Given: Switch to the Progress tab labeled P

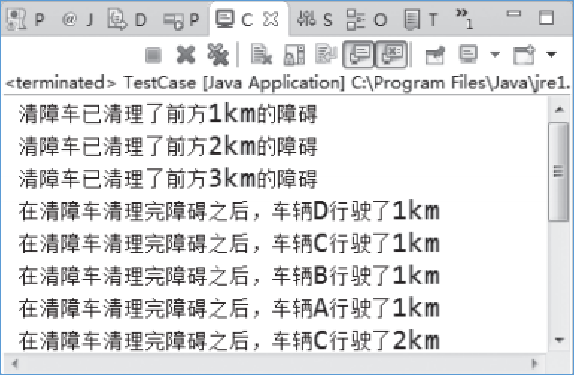Looking at the screenshot, I should (181, 19).
